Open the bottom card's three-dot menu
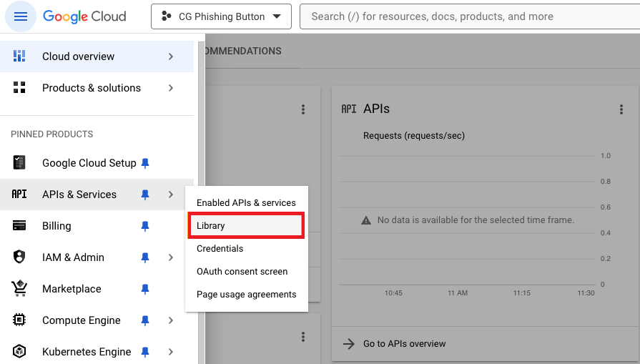This screenshot has width=640, height=364. click(x=303, y=337)
